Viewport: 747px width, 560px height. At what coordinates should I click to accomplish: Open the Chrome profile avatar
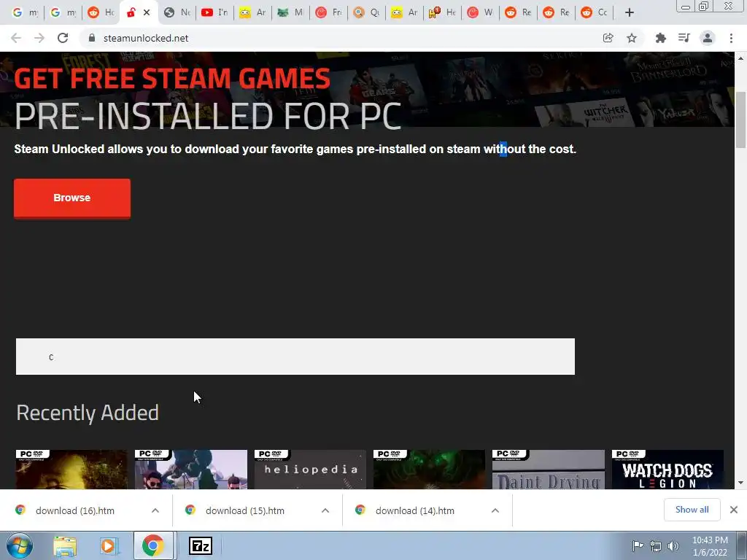[708, 38]
